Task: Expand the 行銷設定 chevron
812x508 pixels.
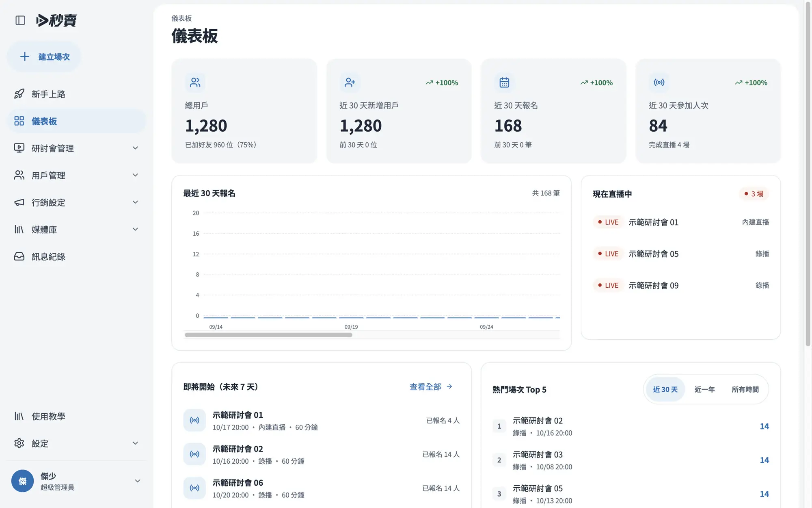Action: (x=135, y=202)
